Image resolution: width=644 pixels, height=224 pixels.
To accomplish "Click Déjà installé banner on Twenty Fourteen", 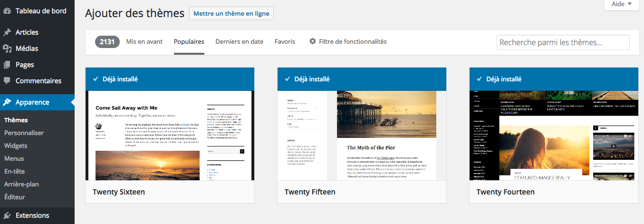I will [x=554, y=79].
